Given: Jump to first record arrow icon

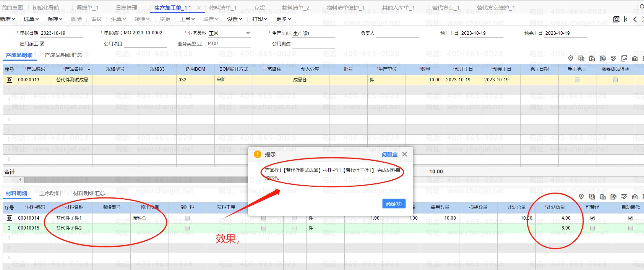Looking at the screenshot, I should (626, 19).
